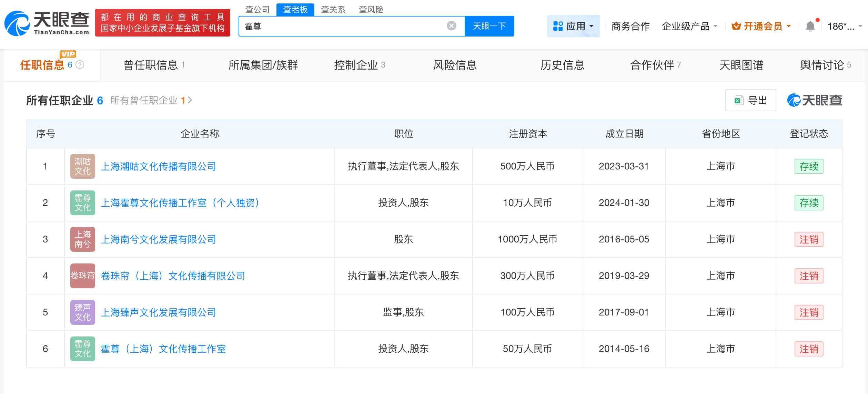This screenshot has height=394, width=868.
Task: Switch to the 天眼图谱 tab
Action: (742, 65)
